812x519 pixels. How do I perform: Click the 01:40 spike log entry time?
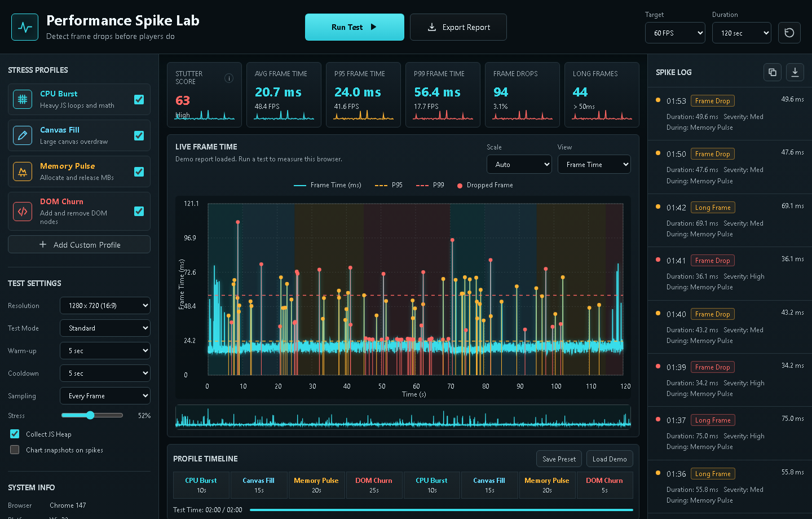tap(676, 314)
